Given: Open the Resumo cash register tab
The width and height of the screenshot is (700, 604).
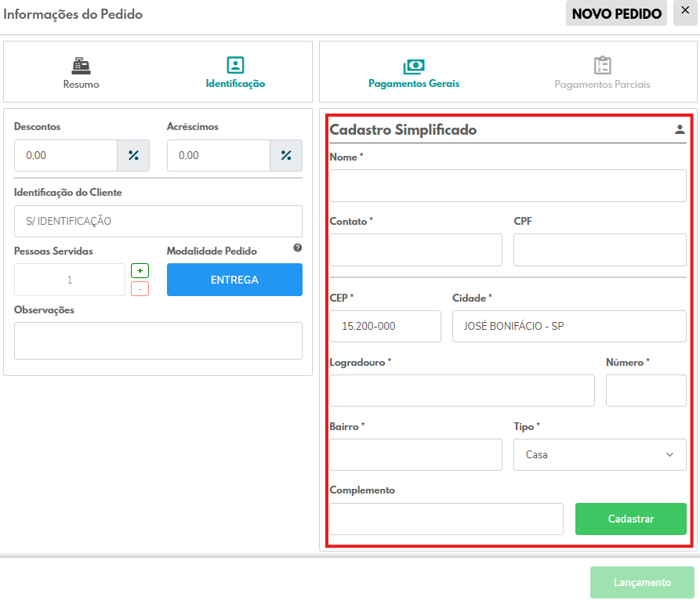Looking at the screenshot, I should pyautogui.click(x=82, y=73).
